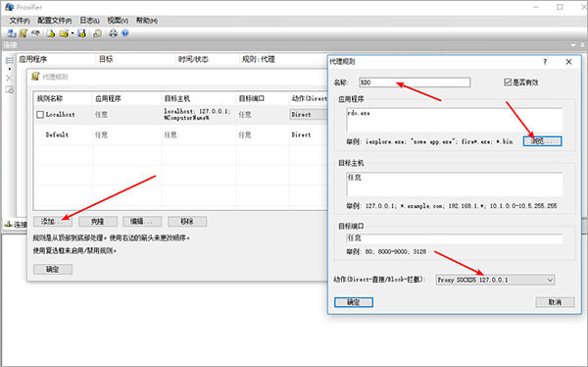This screenshot has height=367, width=588.
Task: Open Proxy Servers toolbar icon
Action: (x=12, y=33)
